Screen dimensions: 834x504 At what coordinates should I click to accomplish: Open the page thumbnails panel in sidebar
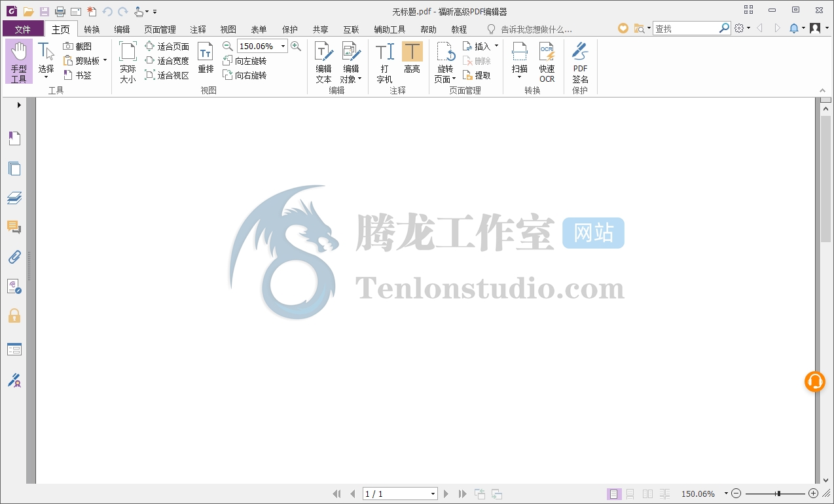coord(14,168)
